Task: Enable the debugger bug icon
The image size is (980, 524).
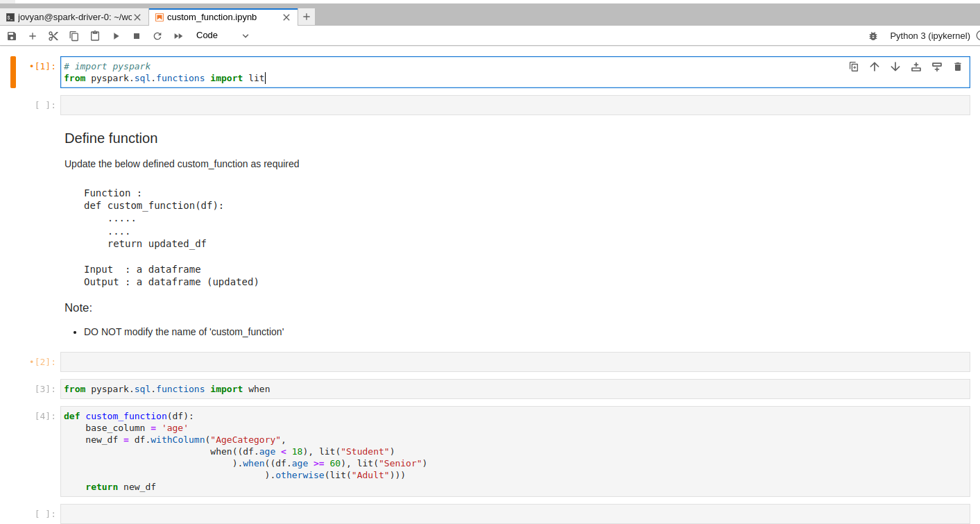Action: pos(872,36)
